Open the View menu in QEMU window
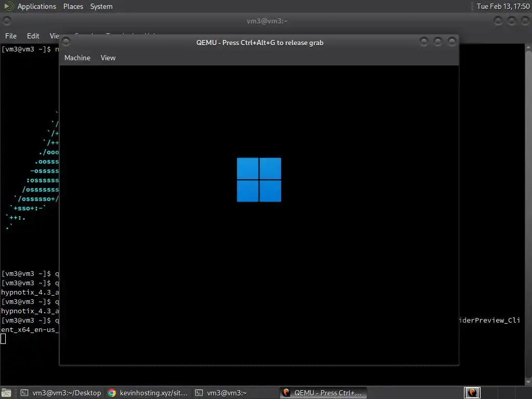532x399 pixels. 108,58
